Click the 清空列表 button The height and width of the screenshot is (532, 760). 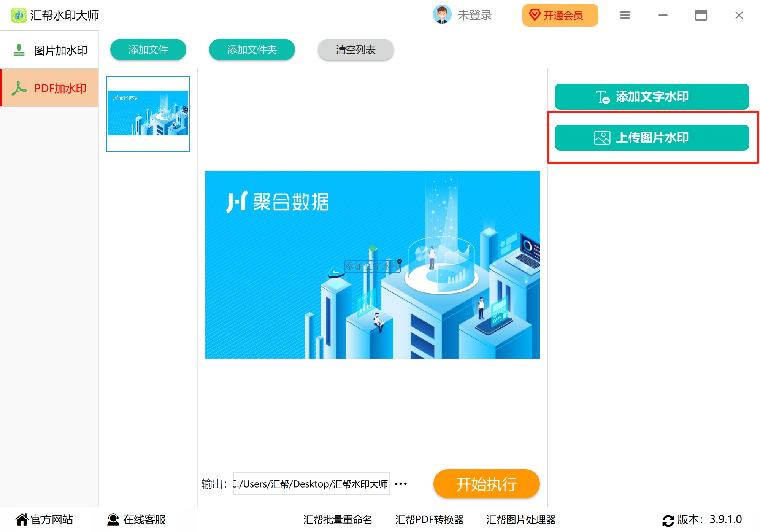pos(355,49)
